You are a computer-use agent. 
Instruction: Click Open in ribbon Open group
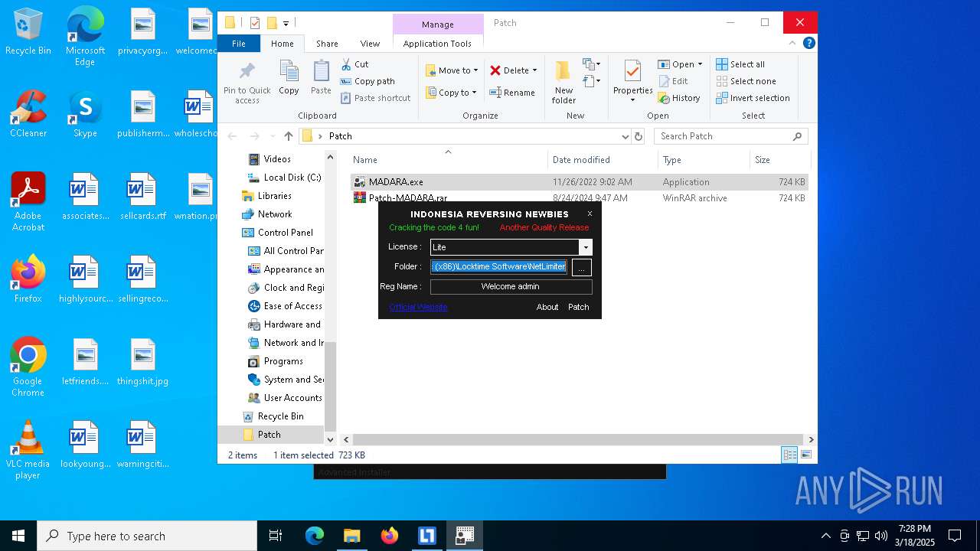coord(680,64)
